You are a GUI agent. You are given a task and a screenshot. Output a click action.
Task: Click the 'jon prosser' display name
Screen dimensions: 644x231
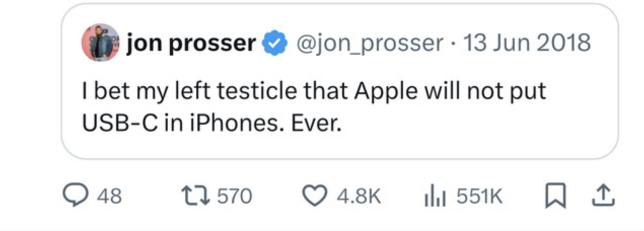click(x=192, y=44)
